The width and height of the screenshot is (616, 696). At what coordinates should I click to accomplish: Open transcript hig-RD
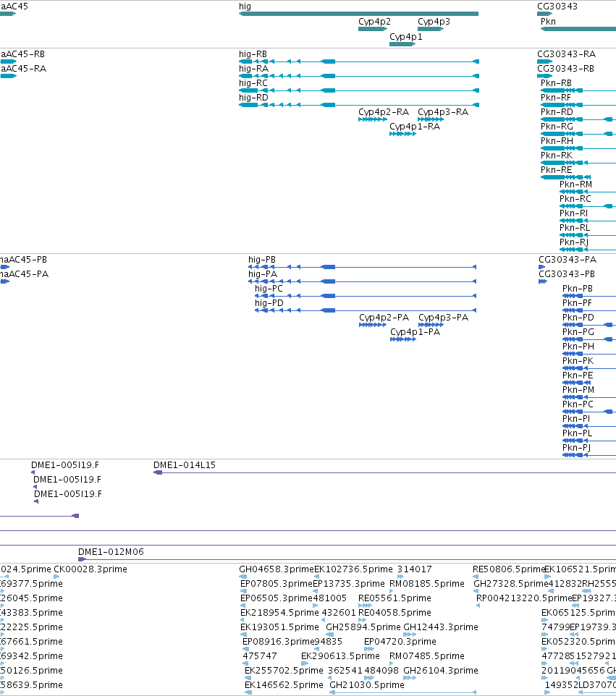pyautogui.click(x=253, y=97)
